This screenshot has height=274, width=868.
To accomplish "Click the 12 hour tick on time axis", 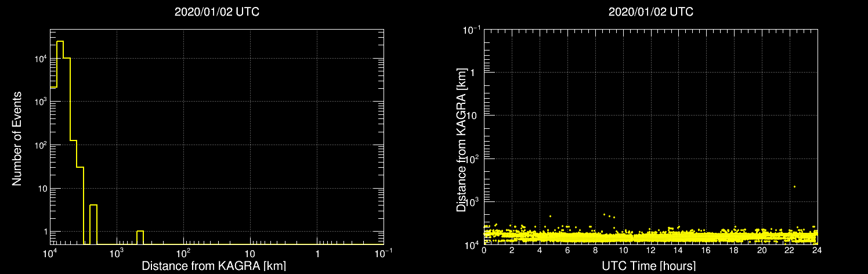I will coord(651,250).
